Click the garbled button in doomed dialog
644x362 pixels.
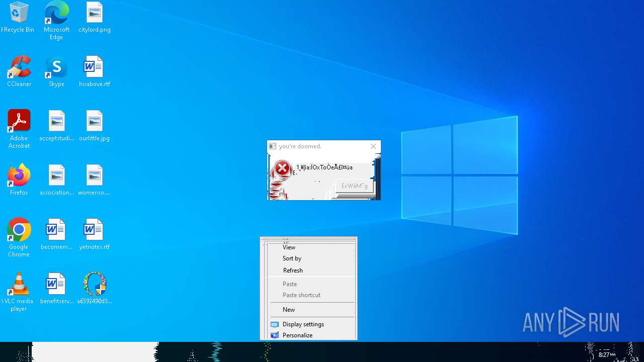(x=354, y=186)
